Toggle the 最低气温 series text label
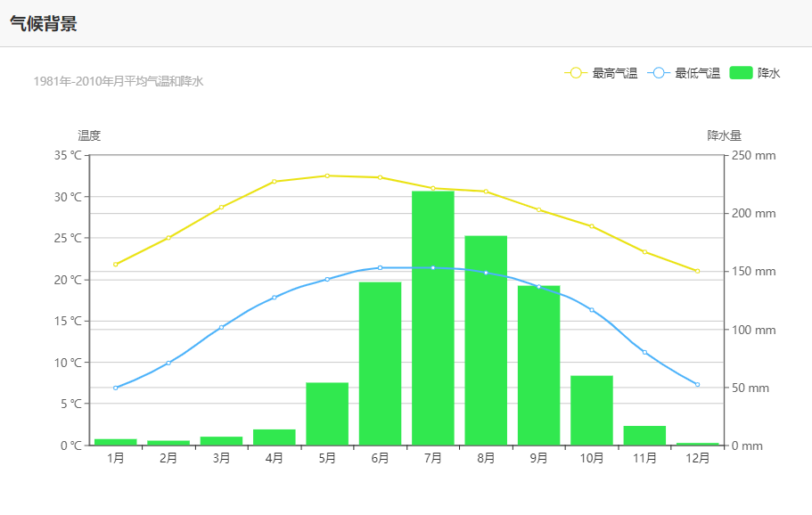This screenshot has width=812, height=515. click(697, 73)
